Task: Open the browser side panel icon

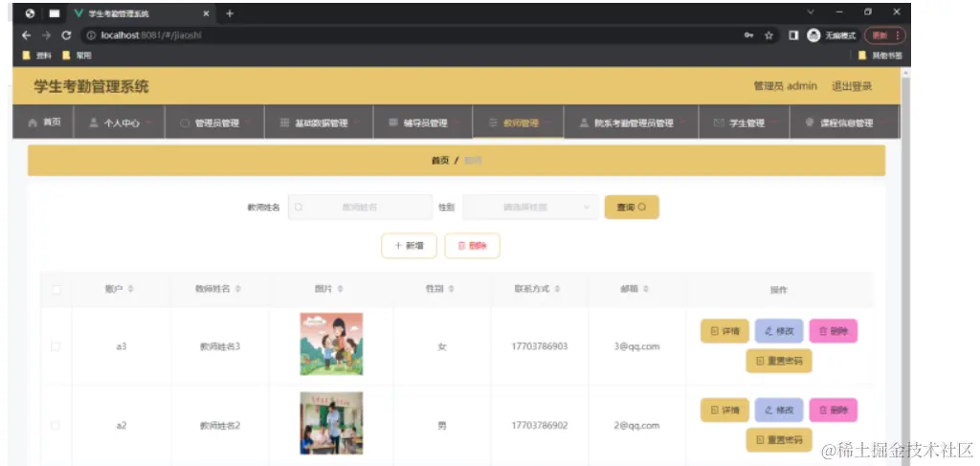Action: 793,35
